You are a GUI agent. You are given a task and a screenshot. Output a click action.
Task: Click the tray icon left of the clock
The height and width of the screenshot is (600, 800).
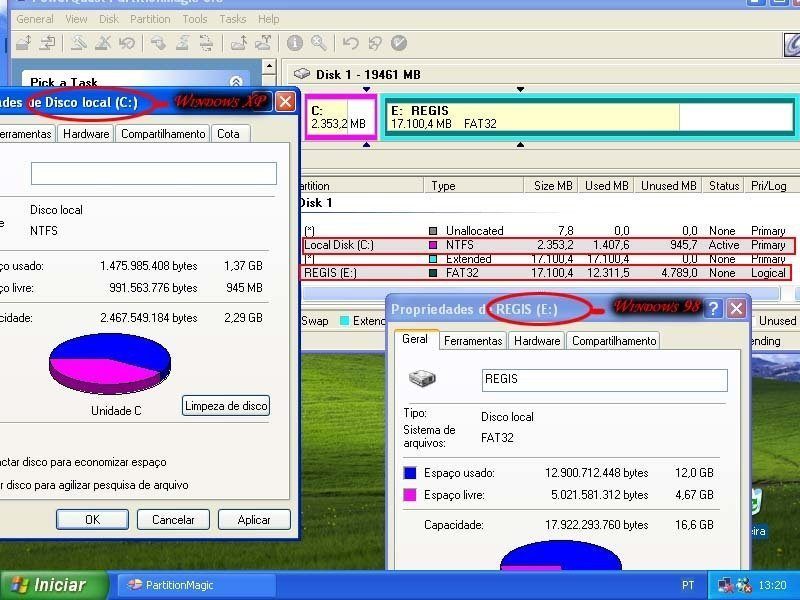[744, 585]
